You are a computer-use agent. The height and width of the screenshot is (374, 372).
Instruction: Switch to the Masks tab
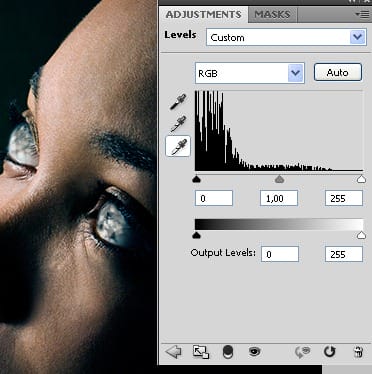click(272, 15)
